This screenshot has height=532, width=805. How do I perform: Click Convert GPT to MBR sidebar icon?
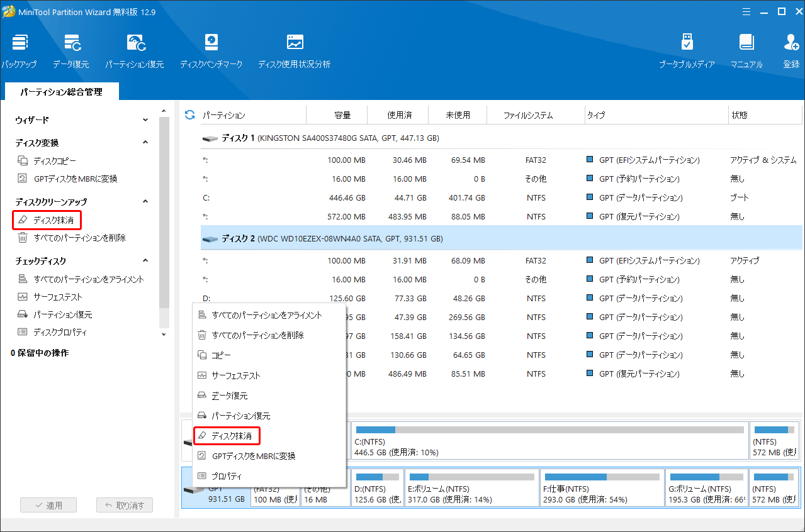click(23, 179)
